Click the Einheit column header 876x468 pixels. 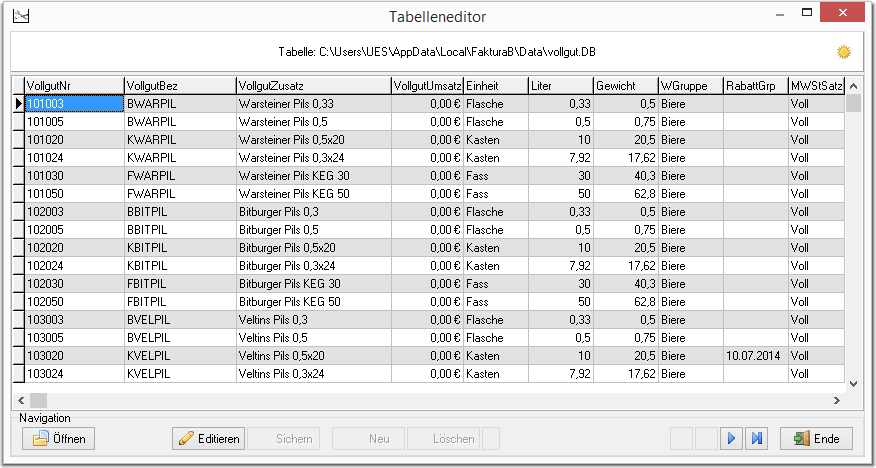point(496,86)
